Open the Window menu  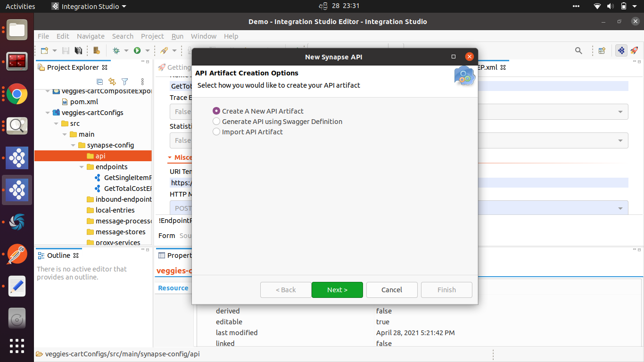pos(204,36)
